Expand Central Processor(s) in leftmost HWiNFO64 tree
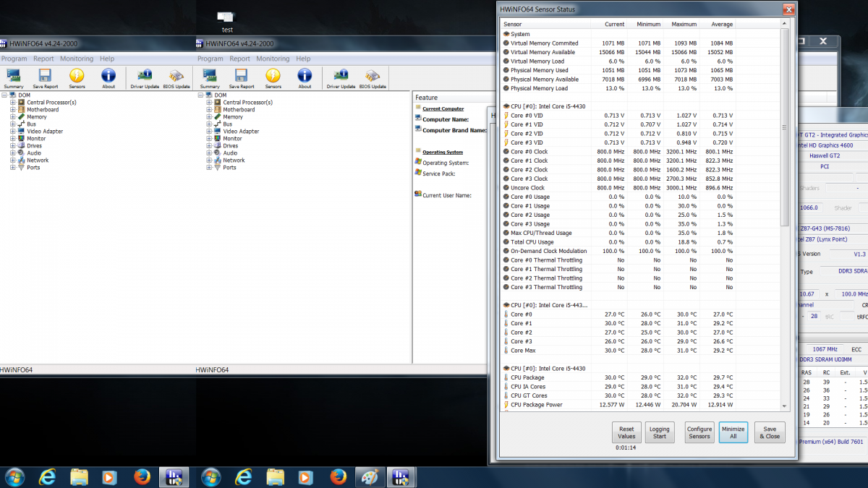The width and height of the screenshot is (868, 488). 13,103
